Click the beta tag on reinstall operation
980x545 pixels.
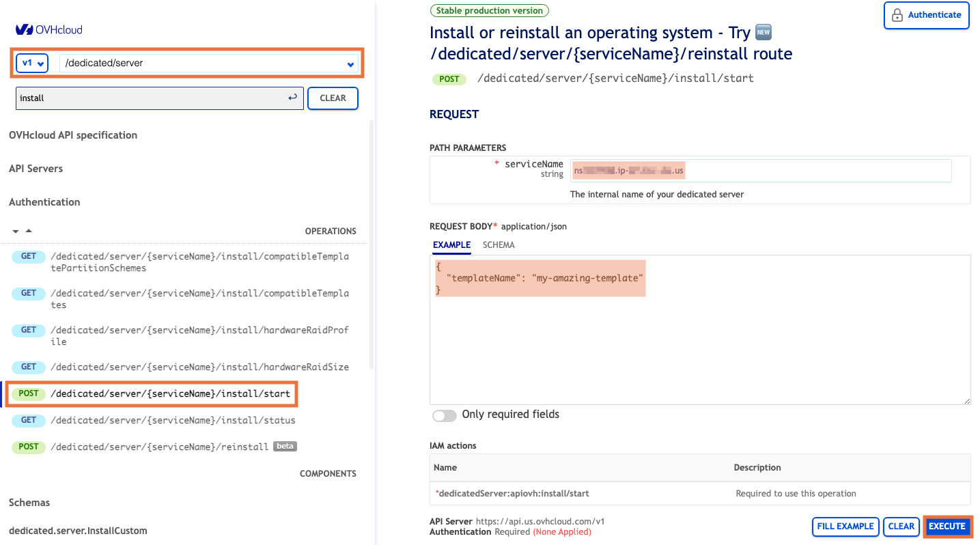(285, 447)
